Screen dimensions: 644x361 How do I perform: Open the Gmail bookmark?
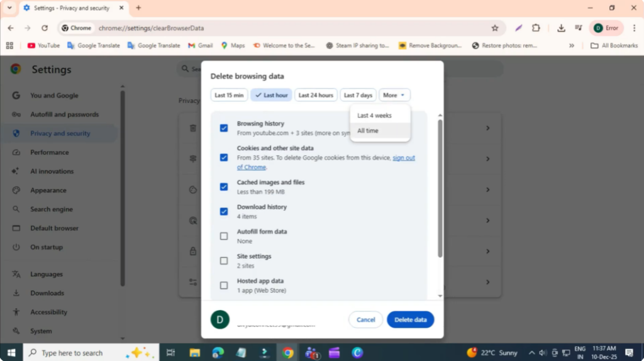(200, 45)
